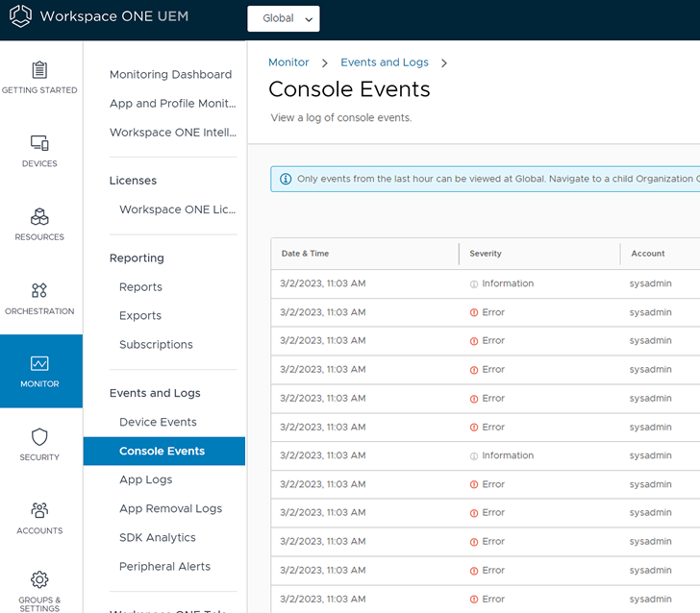Sort by the Date & Time column header

305,254
